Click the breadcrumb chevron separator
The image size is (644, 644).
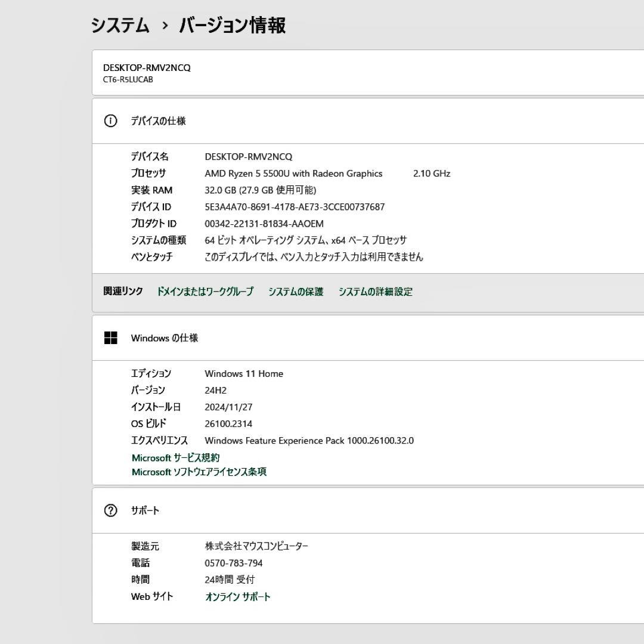[165, 26]
